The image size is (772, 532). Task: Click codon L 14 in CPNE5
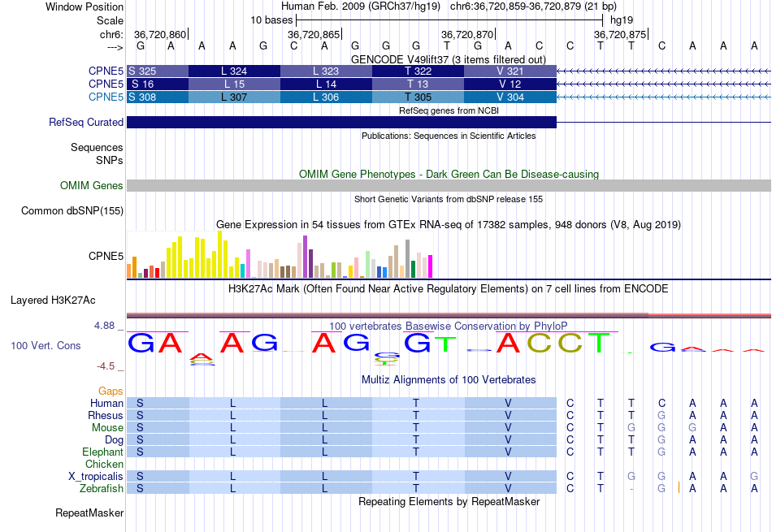pos(327,84)
